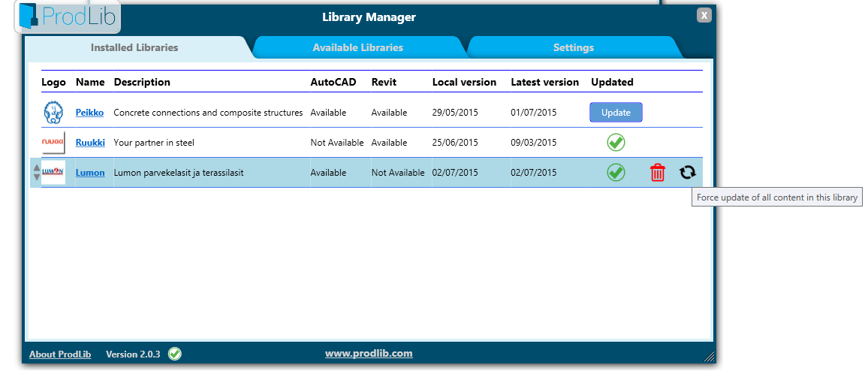The width and height of the screenshot is (868, 377).
Task: Open the Available Libraries tab
Action: point(357,47)
